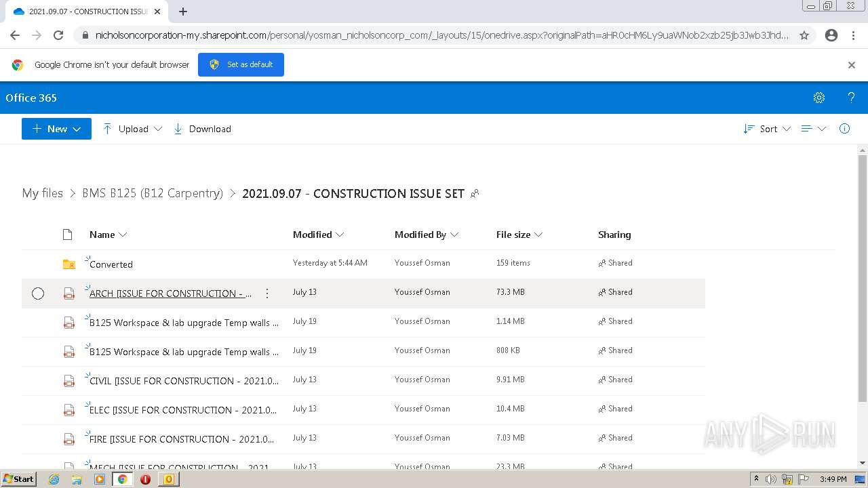Click the shared icon beside folder title
Screen dimensions: 868x488
click(475, 194)
